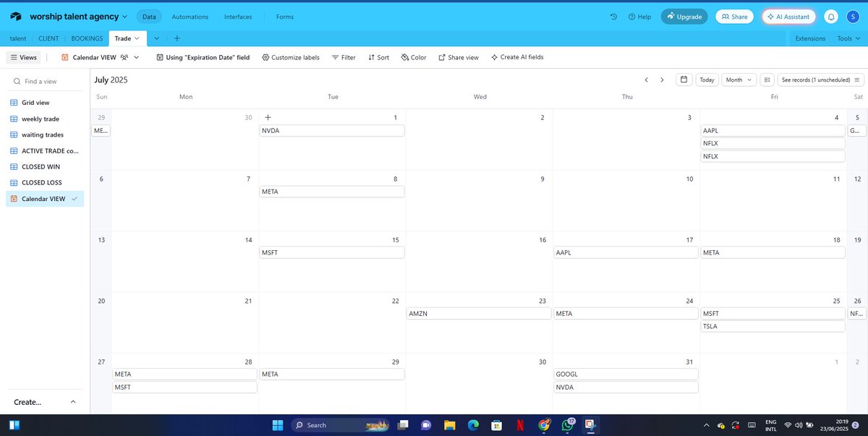Open Help in the top bar
This screenshot has height=436, width=868.
(x=639, y=17)
